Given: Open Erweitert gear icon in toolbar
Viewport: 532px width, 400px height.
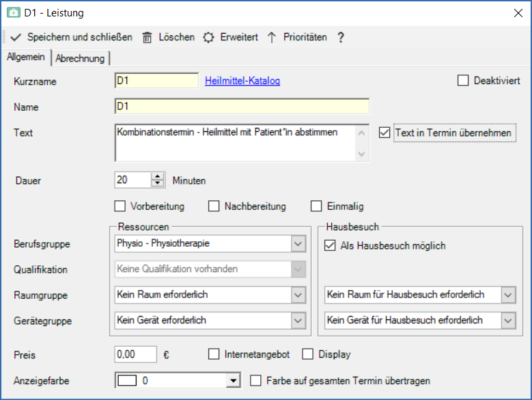Looking at the screenshot, I should (x=208, y=38).
